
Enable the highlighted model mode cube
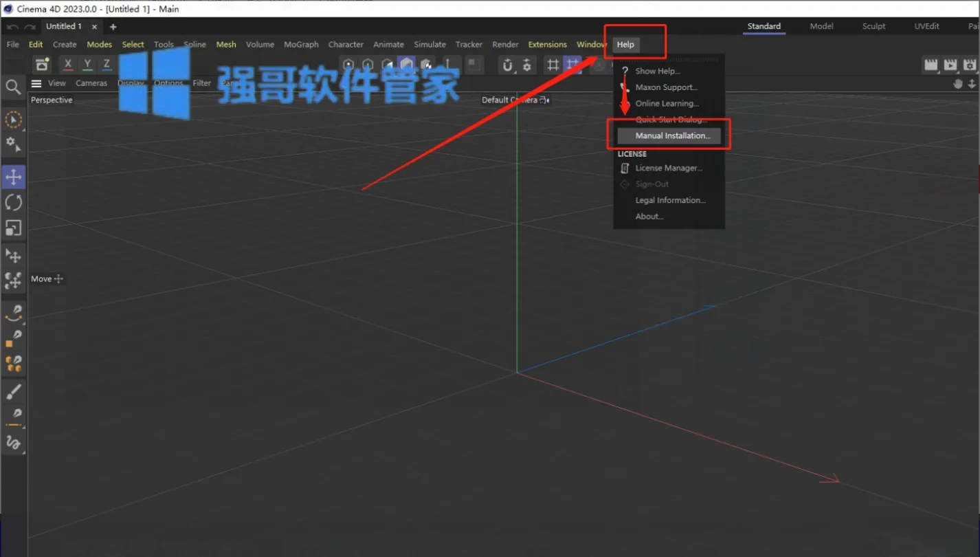click(x=407, y=65)
